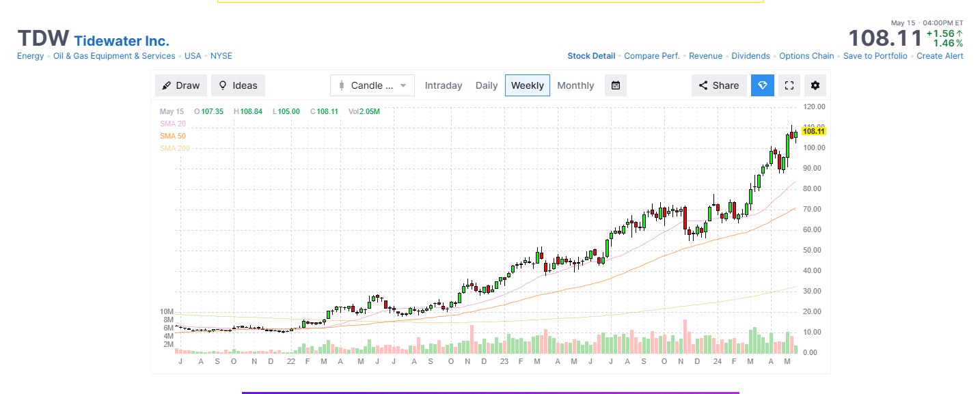The image size is (980, 394).
Task: Click the candlestick icon in chart-type selector
Action: coord(342,85)
